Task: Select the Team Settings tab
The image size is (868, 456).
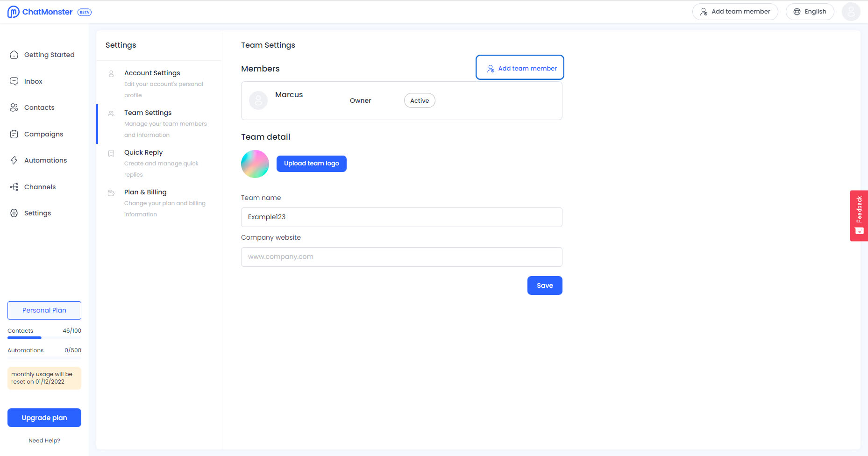Action: click(x=159, y=123)
